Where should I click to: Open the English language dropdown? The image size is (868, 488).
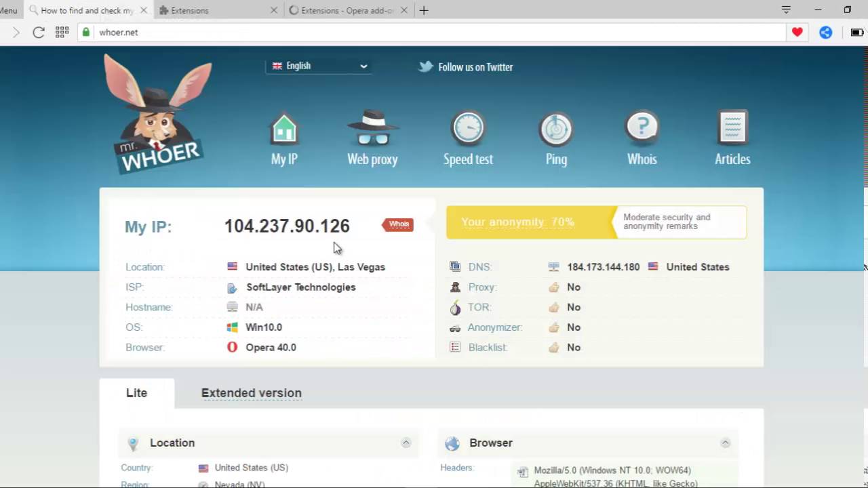tap(318, 66)
